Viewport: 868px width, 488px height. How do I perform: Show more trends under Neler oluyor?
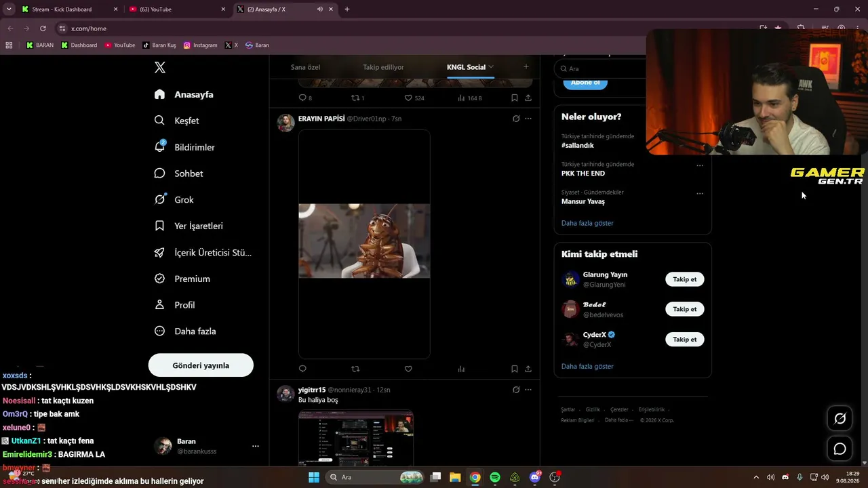587,223
